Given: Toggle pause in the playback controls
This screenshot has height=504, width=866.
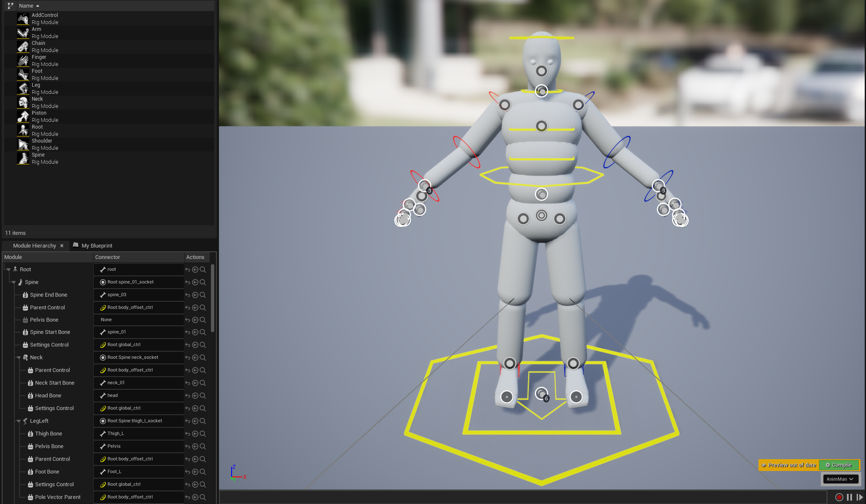Looking at the screenshot, I should (x=849, y=497).
